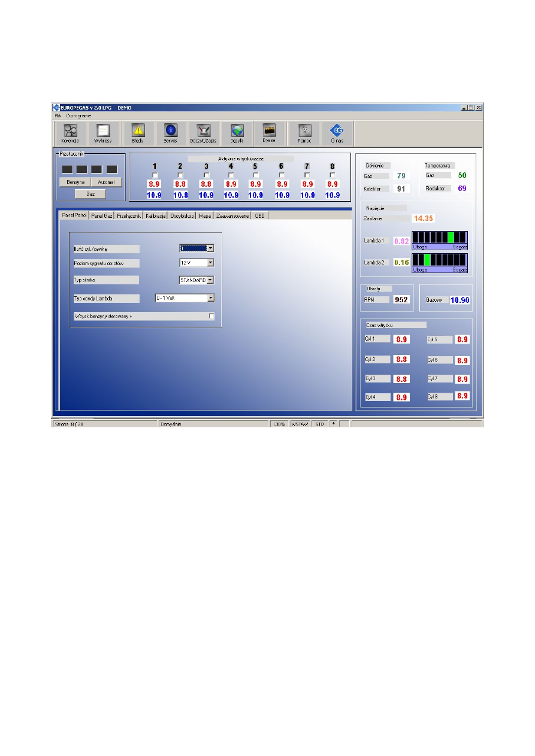The image size is (535, 756).
Task: Expand the Typ sondy Lambda dropdown
Action: click(210, 298)
